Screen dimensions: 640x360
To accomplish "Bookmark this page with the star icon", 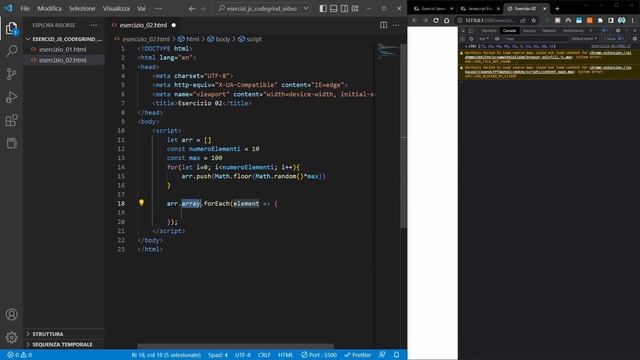I will coord(533,20).
